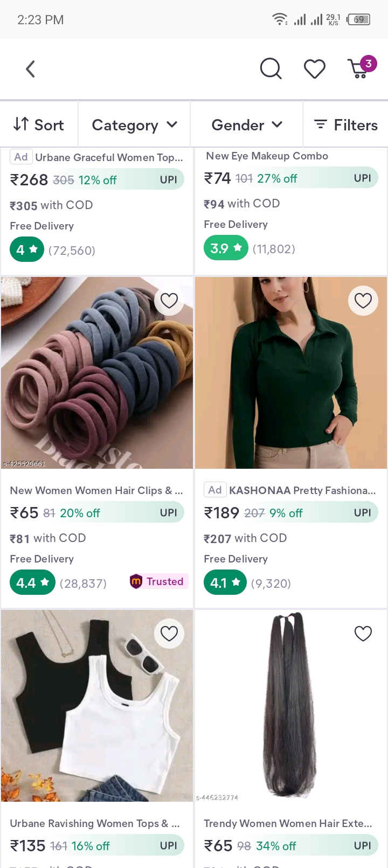Image resolution: width=388 pixels, height=868 pixels.
Task: Open wishlist from the top heart icon
Action: 315,69
